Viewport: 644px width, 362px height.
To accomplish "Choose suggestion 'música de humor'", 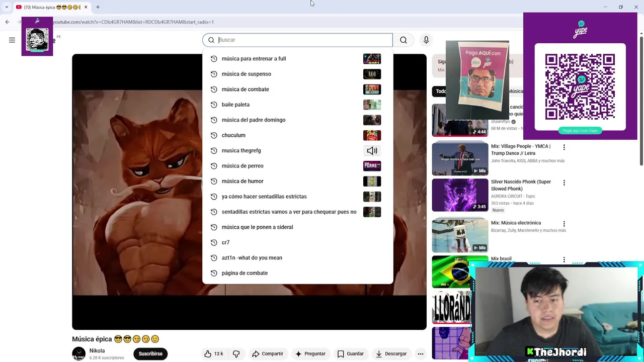I will (x=297, y=182).
